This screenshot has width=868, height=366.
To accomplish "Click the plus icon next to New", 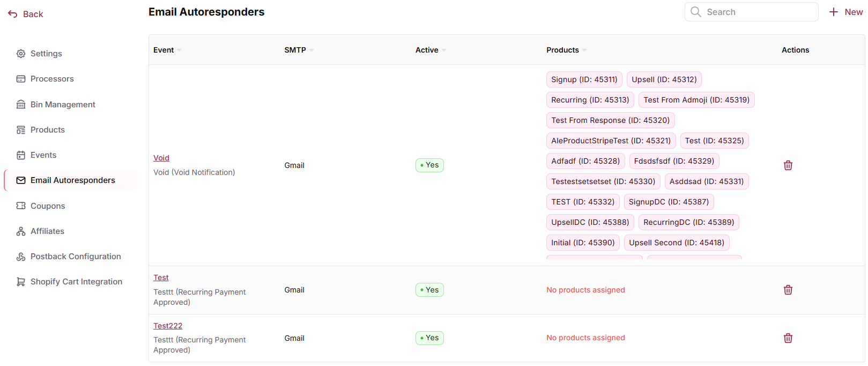I will 834,12.
